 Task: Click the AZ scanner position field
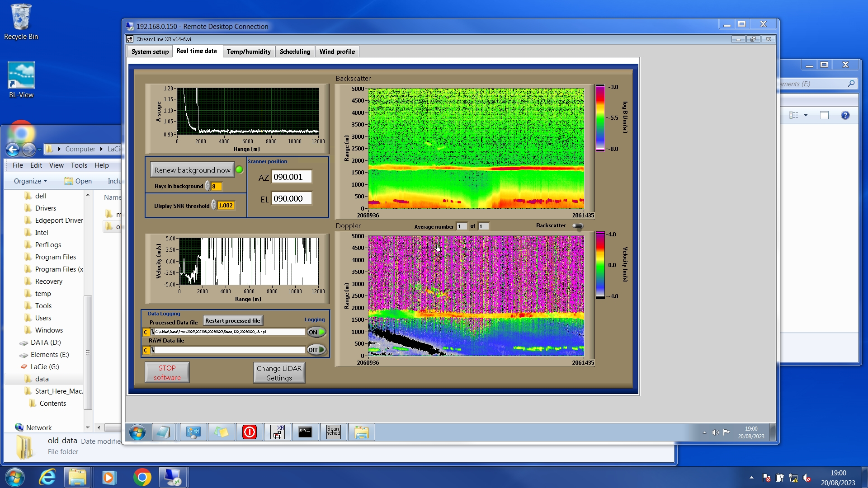coord(292,177)
